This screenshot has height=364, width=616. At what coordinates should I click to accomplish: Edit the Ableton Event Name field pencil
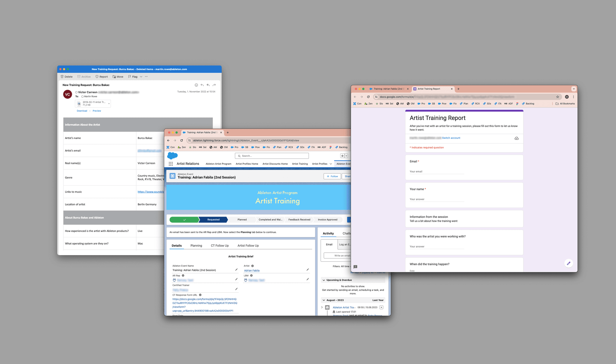tap(236, 270)
